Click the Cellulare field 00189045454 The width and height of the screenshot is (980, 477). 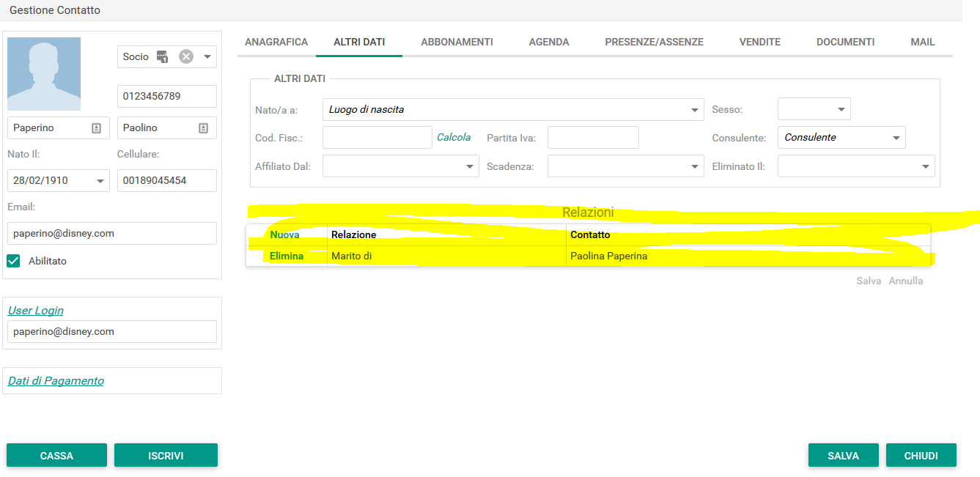pos(167,180)
